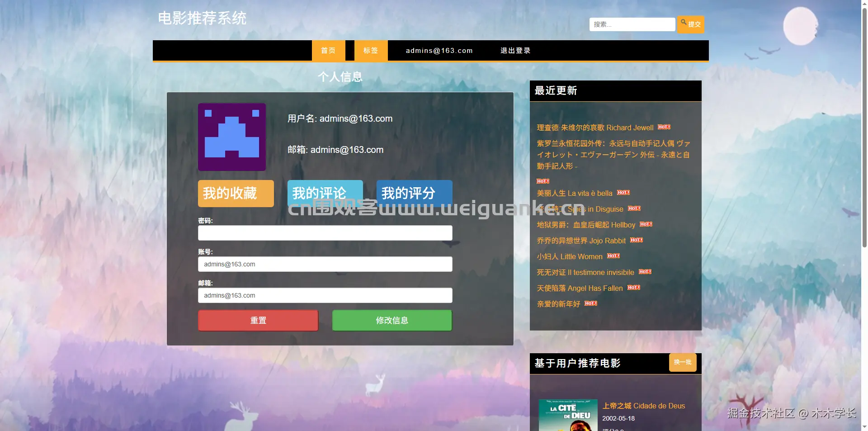Screen dimensions: 868x431
Task: Switch to the 标签 tab
Action: pyautogui.click(x=370, y=50)
